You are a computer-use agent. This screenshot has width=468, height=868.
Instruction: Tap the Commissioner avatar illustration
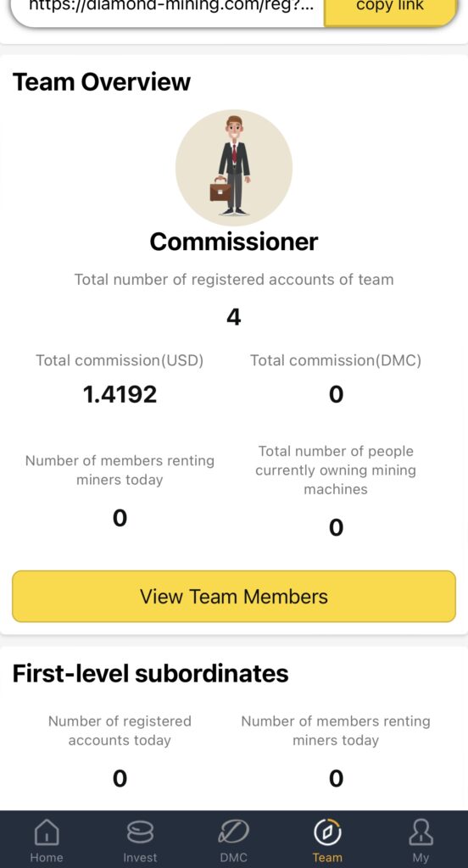coord(234,167)
